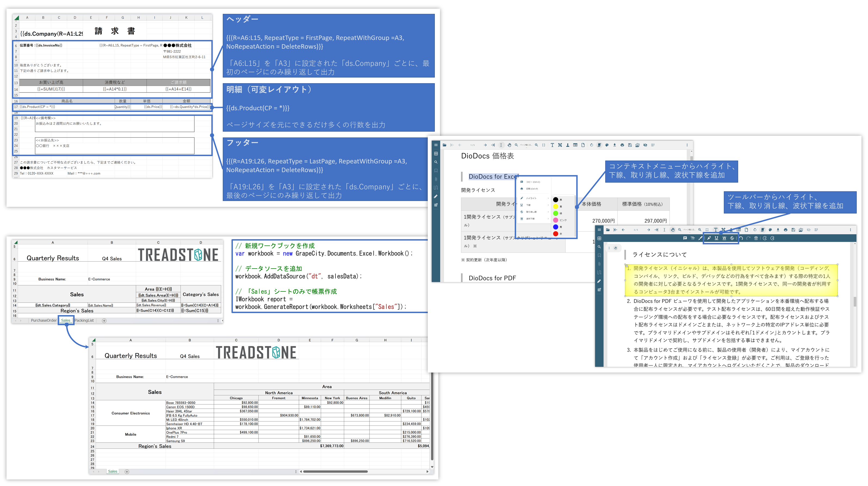Select the Sales tab in generated report workbook
The height and width of the screenshot is (486, 868).
113,472
